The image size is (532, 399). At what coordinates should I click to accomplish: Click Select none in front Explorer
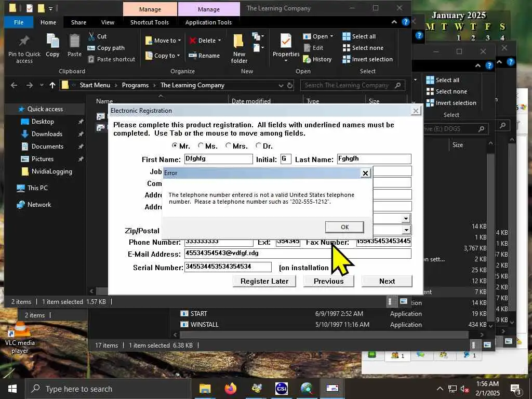(x=363, y=48)
